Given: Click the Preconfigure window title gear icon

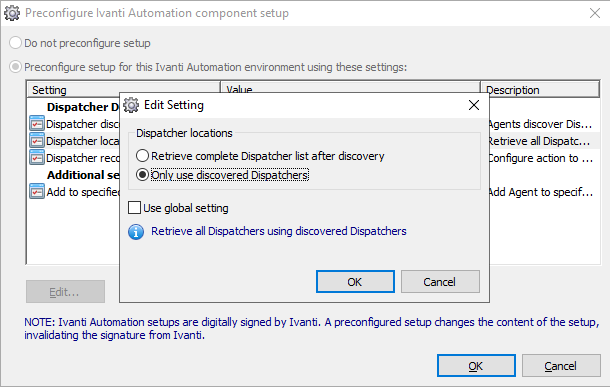Looking at the screenshot, I should point(12,13).
